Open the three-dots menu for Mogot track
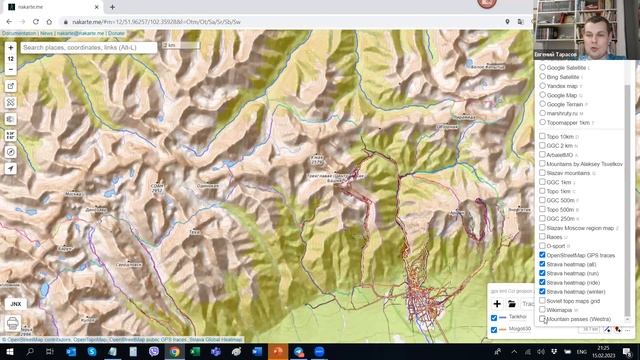The width and height of the screenshot is (640, 360). click(x=628, y=330)
